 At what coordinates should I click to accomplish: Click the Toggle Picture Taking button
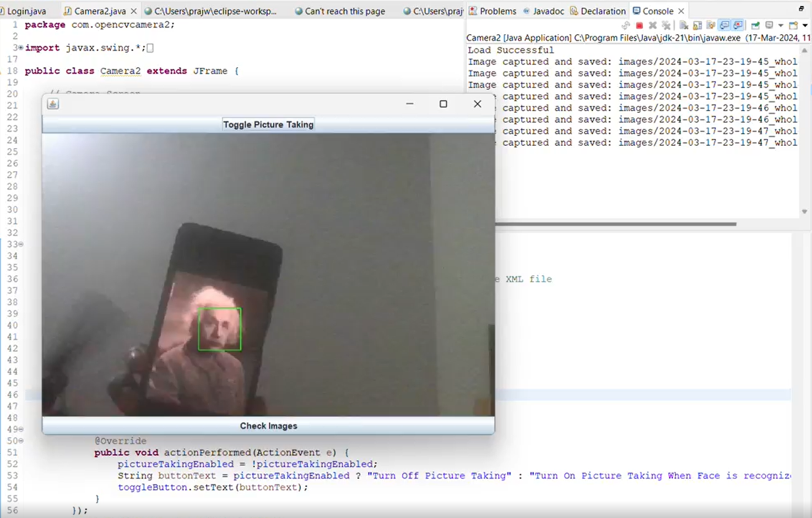click(268, 124)
